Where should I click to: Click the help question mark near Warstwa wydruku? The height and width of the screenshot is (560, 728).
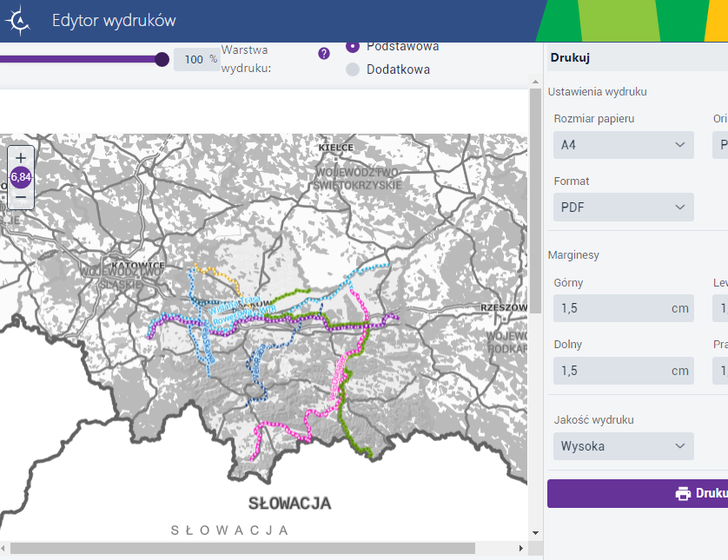(324, 53)
